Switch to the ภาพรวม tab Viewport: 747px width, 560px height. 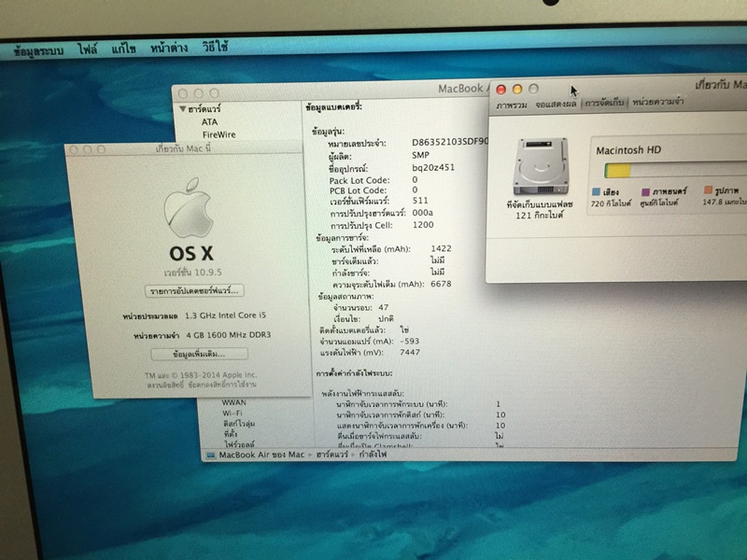pyautogui.click(x=511, y=105)
